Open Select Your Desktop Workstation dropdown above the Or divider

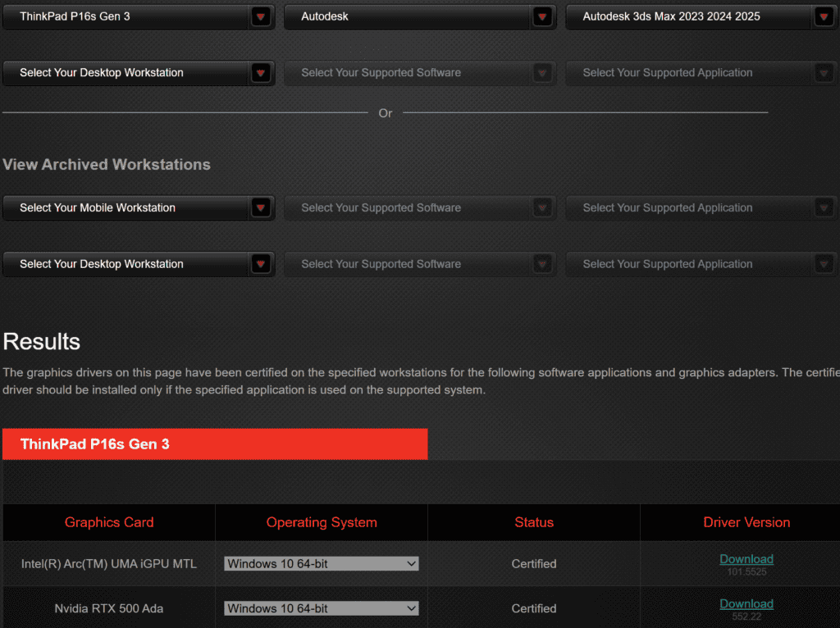(x=139, y=73)
